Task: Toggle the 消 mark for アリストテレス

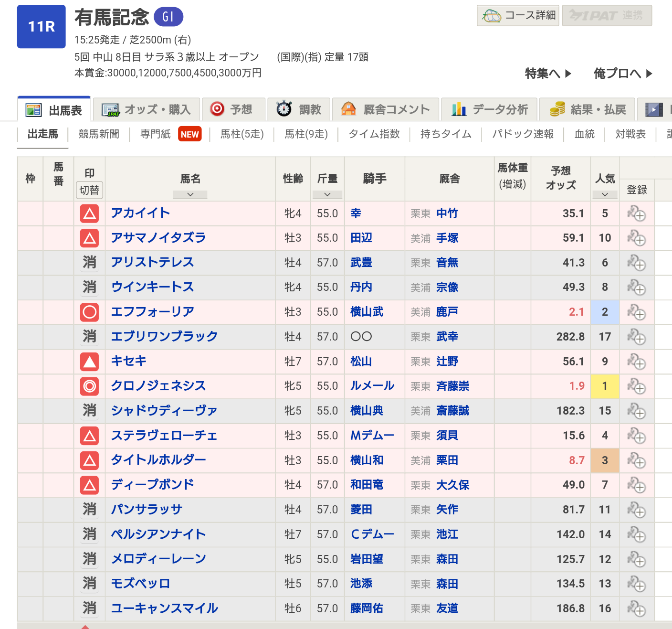Action: 89,263
